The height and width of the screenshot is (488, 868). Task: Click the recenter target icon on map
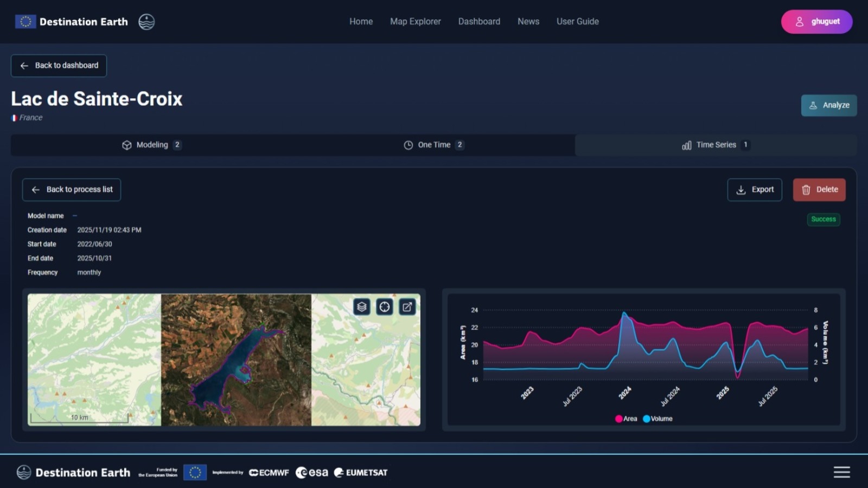point(385,307)
